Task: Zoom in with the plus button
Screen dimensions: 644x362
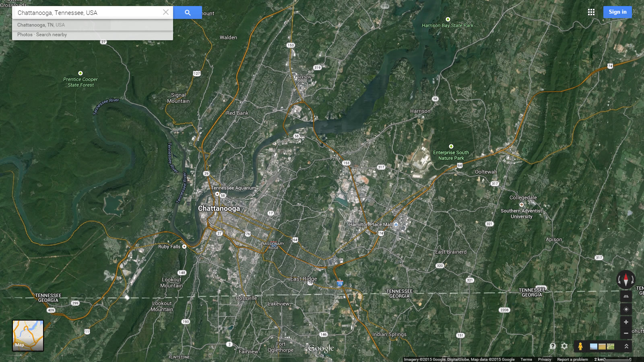Action: pyautogui.click(x=626, y=322)
